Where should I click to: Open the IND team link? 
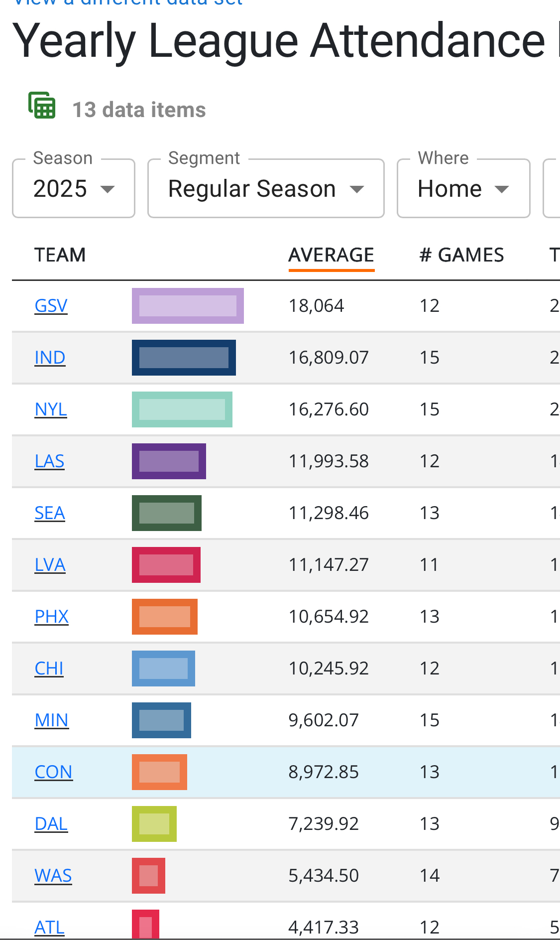(50, 358)
